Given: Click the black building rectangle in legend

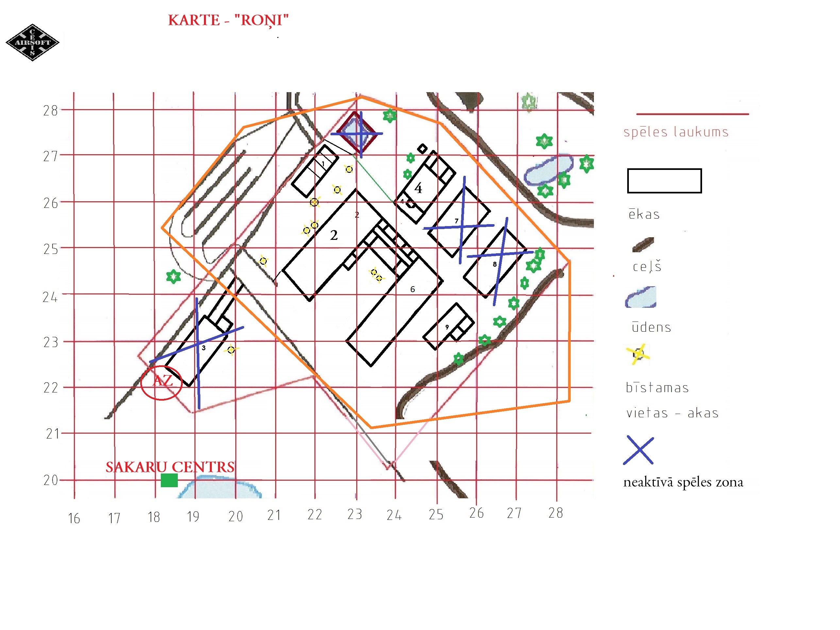Looking at the screenshot, I should click(664, 181).
